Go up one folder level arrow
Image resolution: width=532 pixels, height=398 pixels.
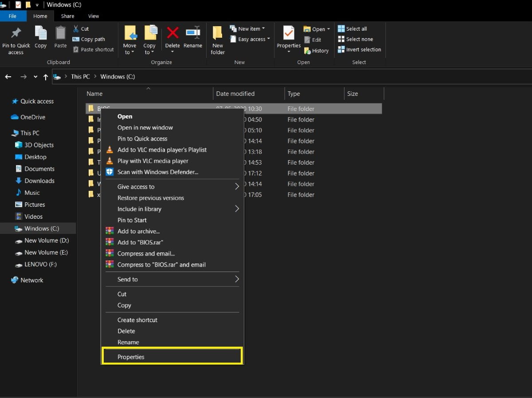[x=46, y=77]
